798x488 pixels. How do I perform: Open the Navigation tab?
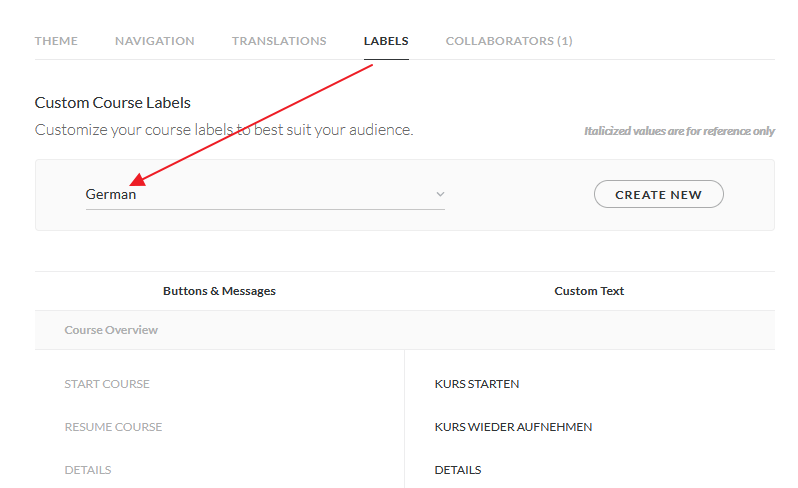pyautogui.click(x=155, y=41)
